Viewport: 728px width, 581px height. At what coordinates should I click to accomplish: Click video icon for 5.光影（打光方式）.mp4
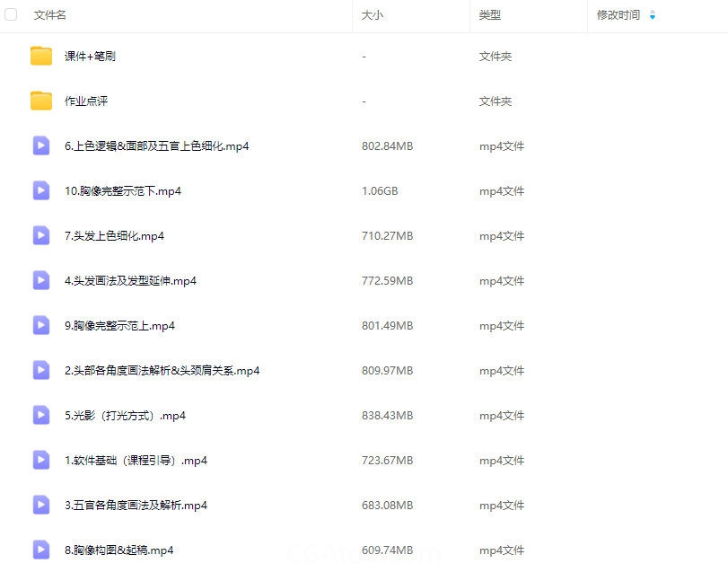pyautogui.click(x=41, y=415)
